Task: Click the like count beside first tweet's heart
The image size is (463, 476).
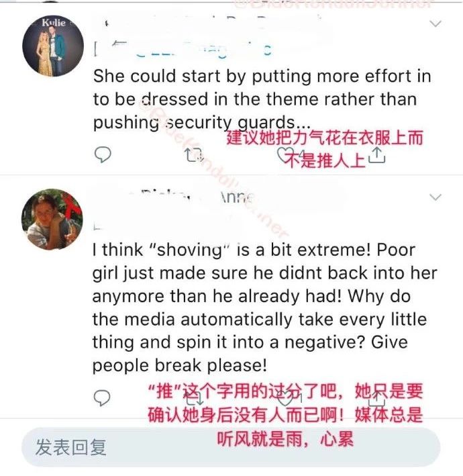Action: (x=302, y=154)
